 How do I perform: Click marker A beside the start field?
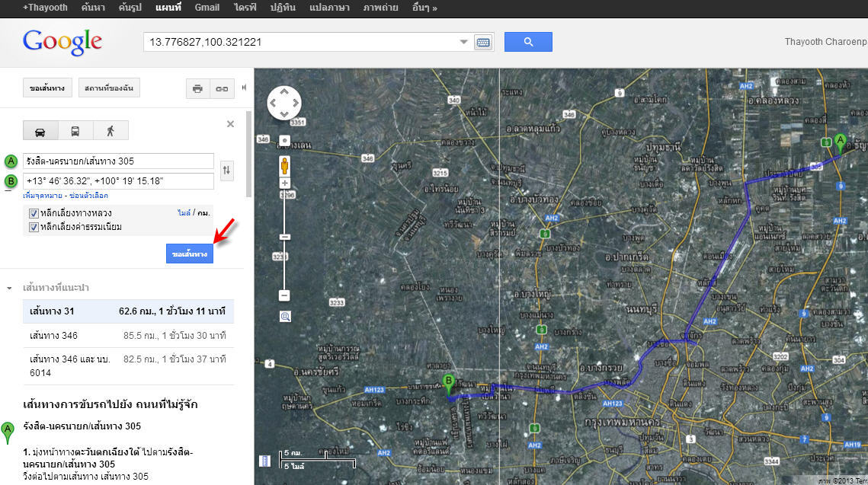pyautogui.click(x=11, y=161)
